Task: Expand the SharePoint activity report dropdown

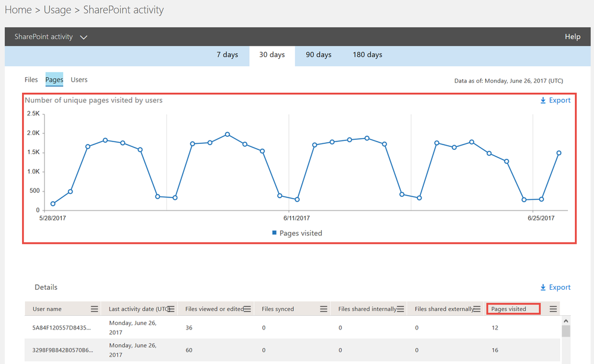Action: coord(84,37)
